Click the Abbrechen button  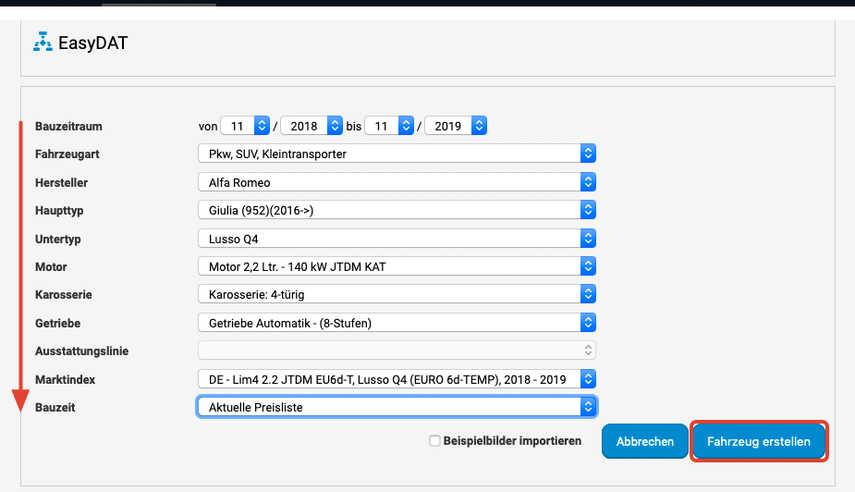pyautogui.click(x=644, y=441)
